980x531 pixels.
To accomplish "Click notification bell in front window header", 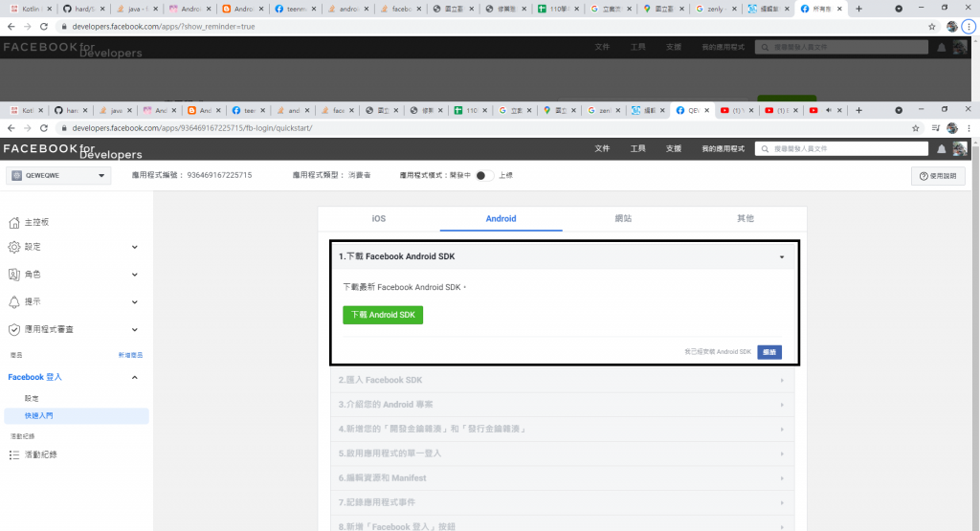I will [x=942, y=148].
